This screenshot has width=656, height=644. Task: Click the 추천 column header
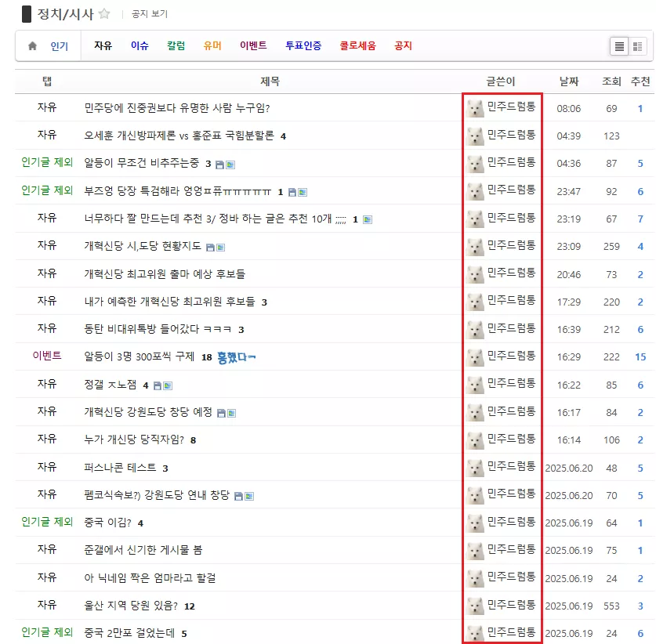click(x=640, y=81)
